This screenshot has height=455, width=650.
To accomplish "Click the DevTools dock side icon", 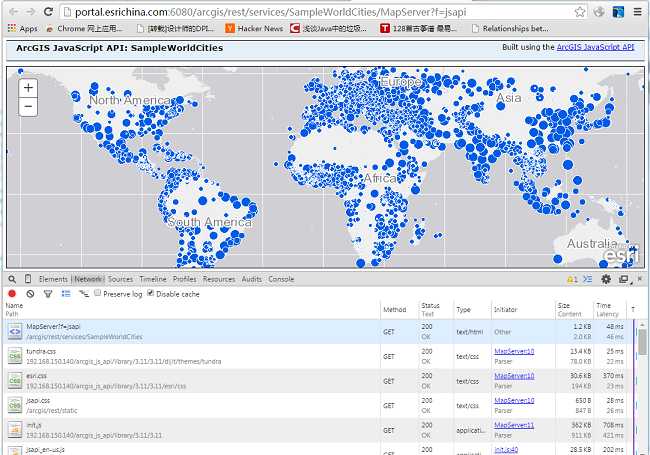I will [623, 279].
